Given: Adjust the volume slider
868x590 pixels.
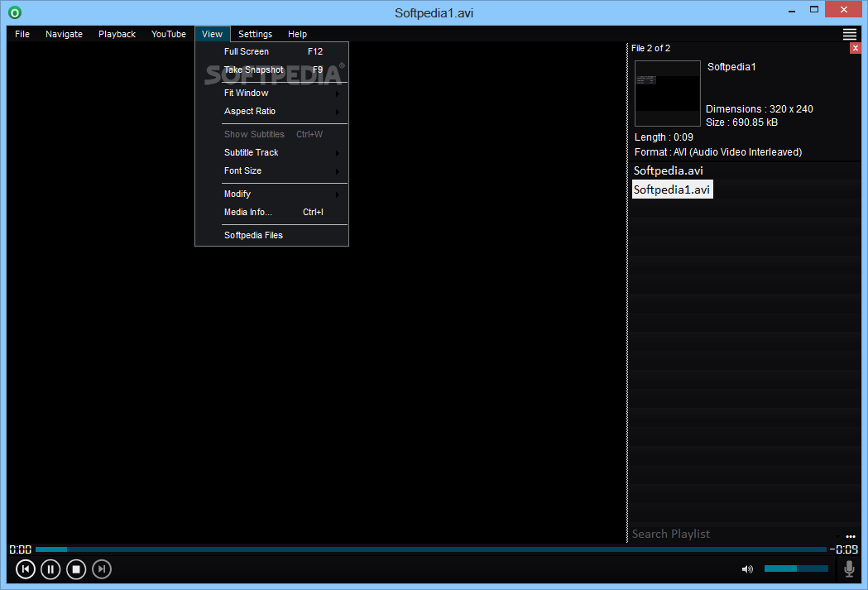Looking at the screenshot, I should click(x=796, y=568).
